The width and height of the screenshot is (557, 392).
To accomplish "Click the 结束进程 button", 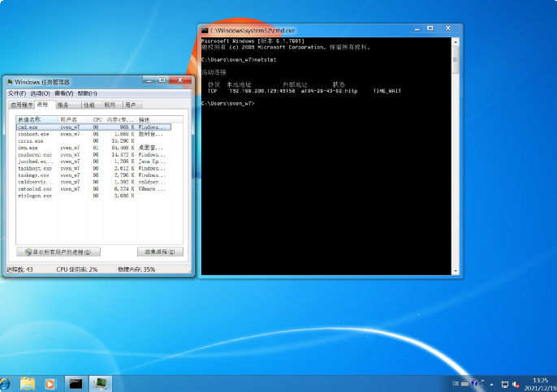I will 159,252.
